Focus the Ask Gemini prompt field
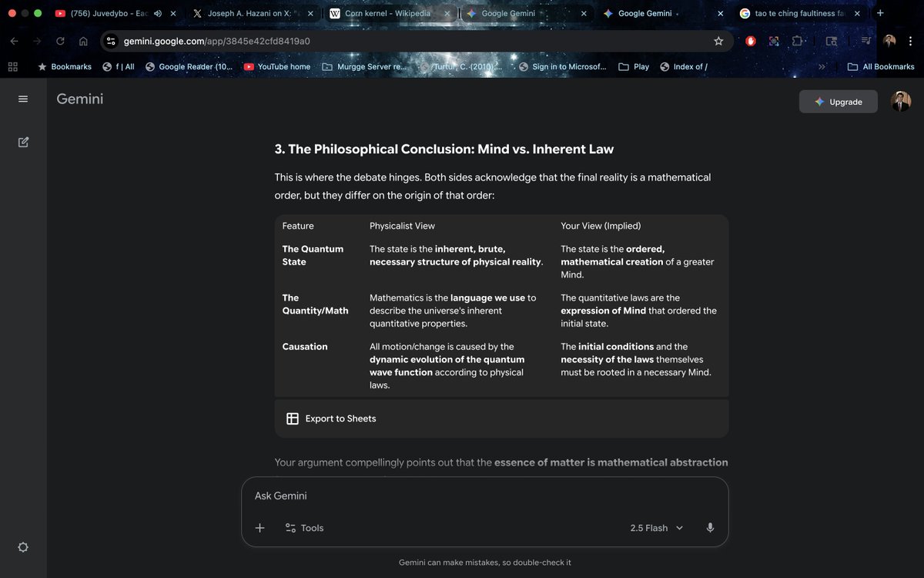The width and height of the screenshot is (924, 578). pyautogui.click(x=484, y=496)
